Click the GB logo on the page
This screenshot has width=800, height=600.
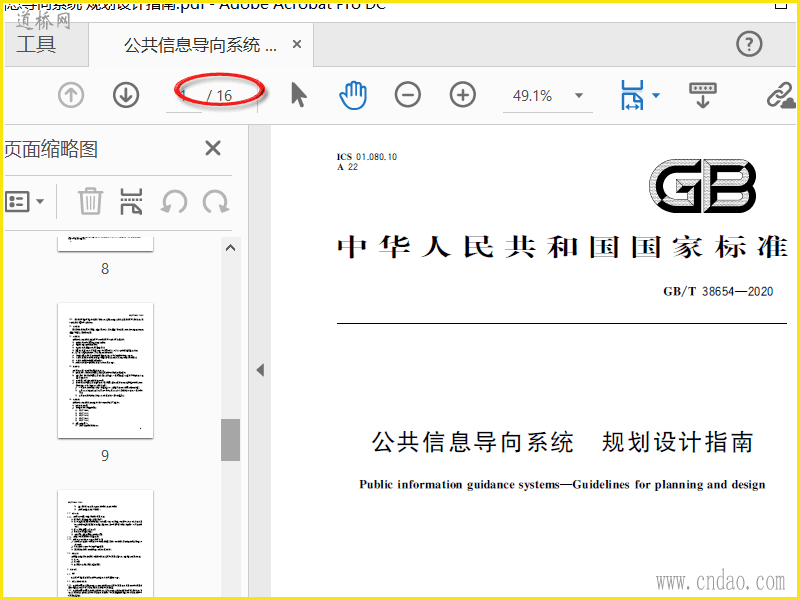pos(703,186)
